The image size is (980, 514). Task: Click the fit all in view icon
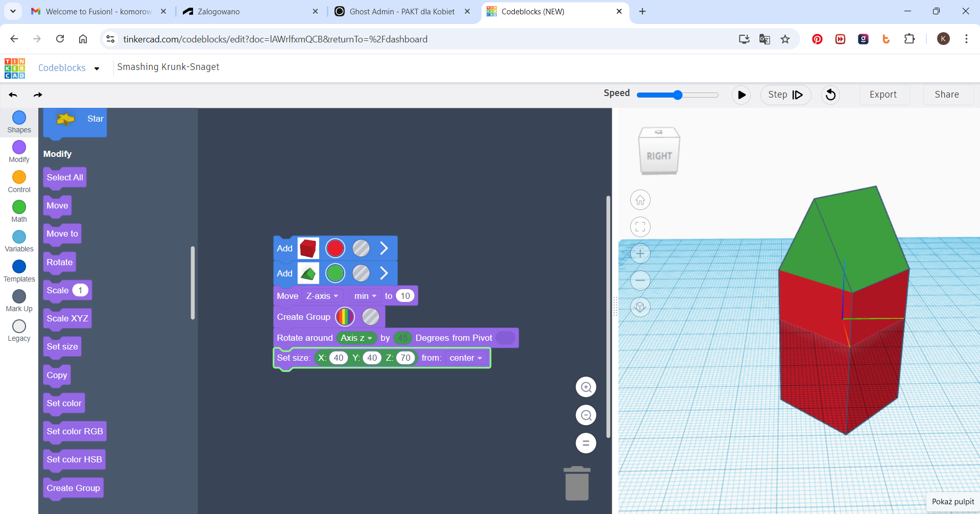pos(640,227)
